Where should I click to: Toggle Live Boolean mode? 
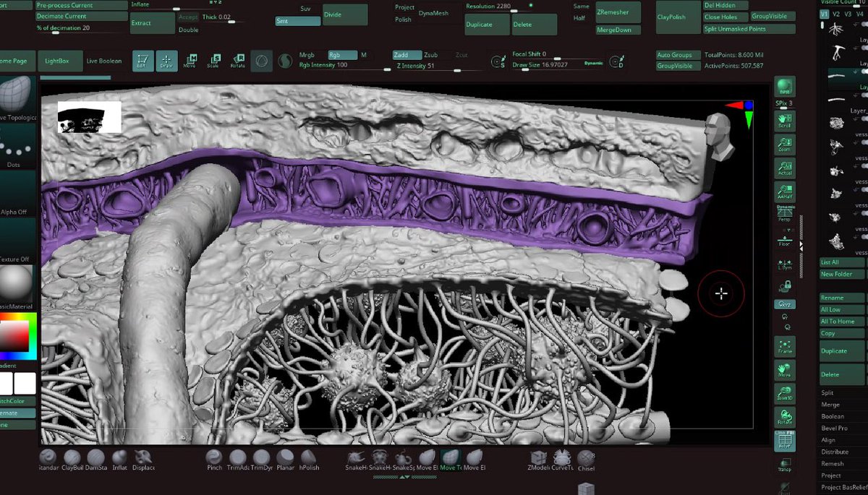pos(104,61)
